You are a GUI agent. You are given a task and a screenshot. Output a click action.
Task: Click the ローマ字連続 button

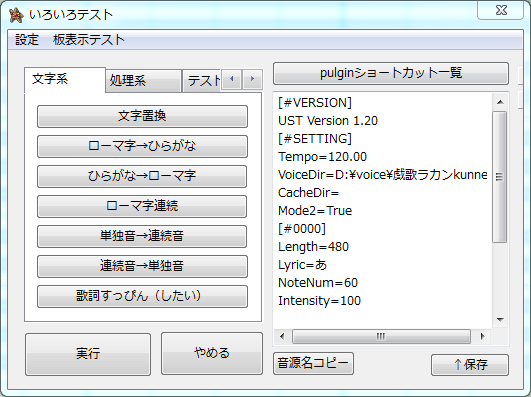click(142, 206)
